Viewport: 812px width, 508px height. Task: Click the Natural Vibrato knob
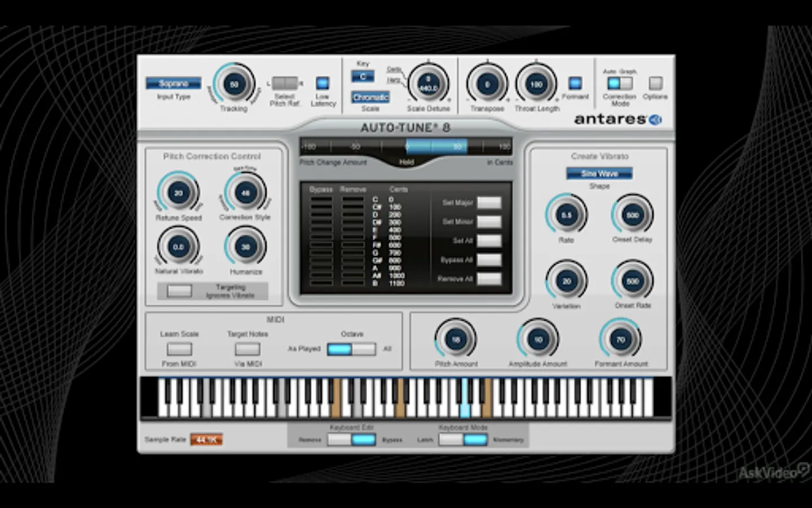point(178,247)
